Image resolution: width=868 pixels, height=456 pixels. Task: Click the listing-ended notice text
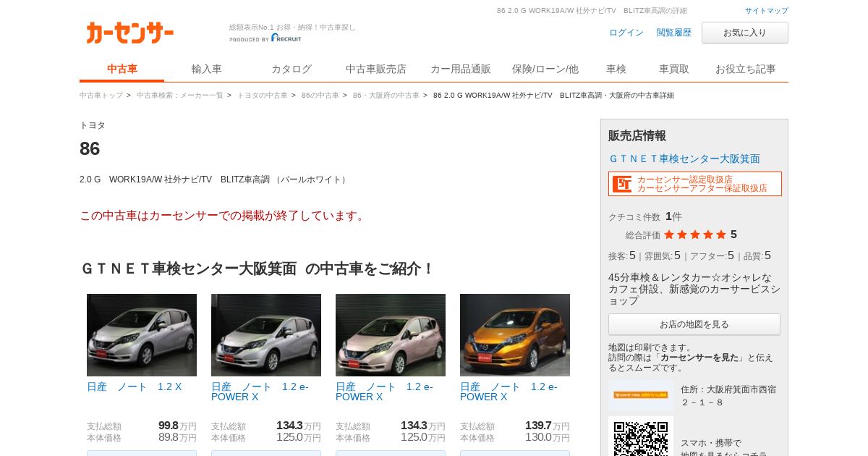tap(224, 216)
